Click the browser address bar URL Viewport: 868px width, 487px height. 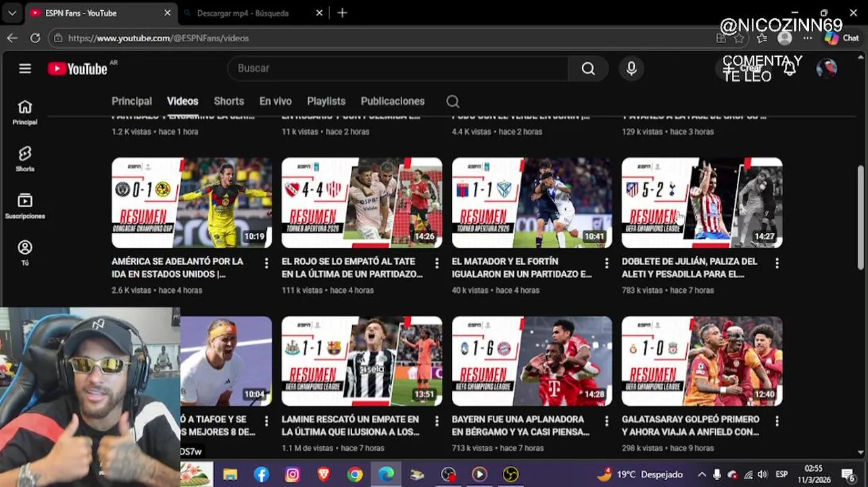158,38
